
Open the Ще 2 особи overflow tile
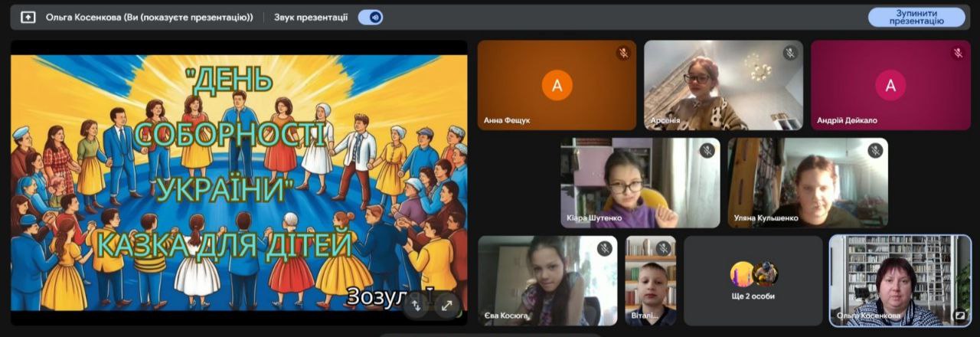coord(753,280)
